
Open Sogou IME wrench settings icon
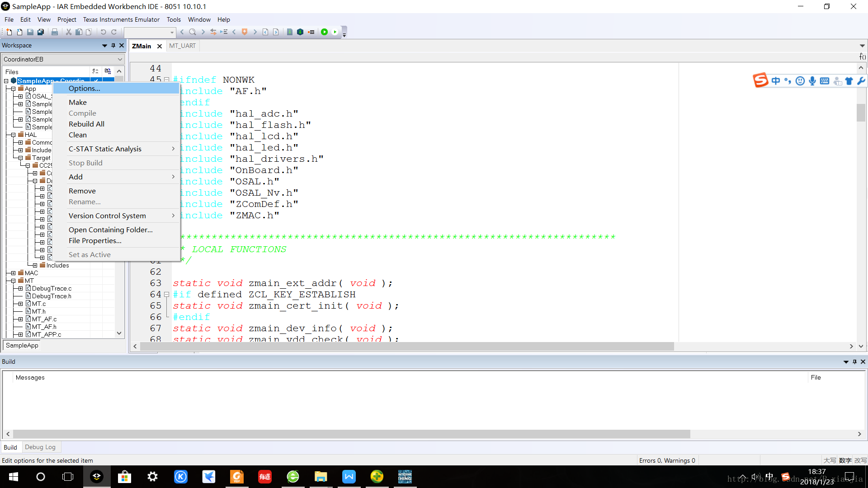pos(861,81)
